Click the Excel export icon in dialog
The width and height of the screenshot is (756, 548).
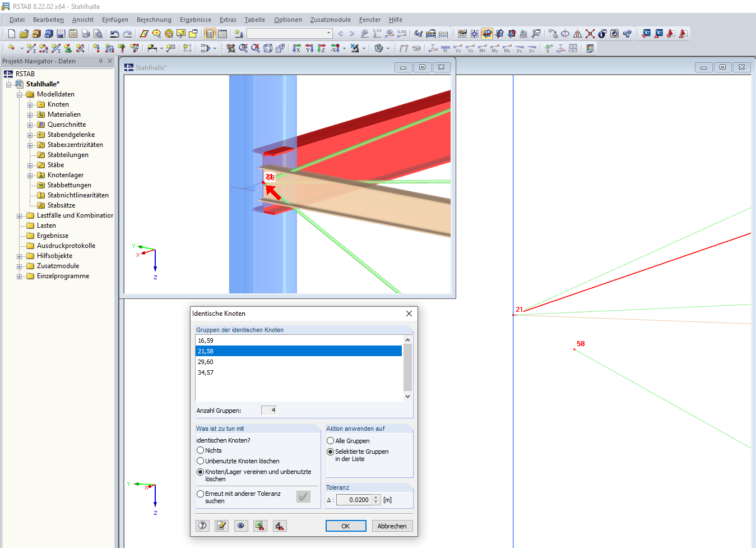[260, 526]
